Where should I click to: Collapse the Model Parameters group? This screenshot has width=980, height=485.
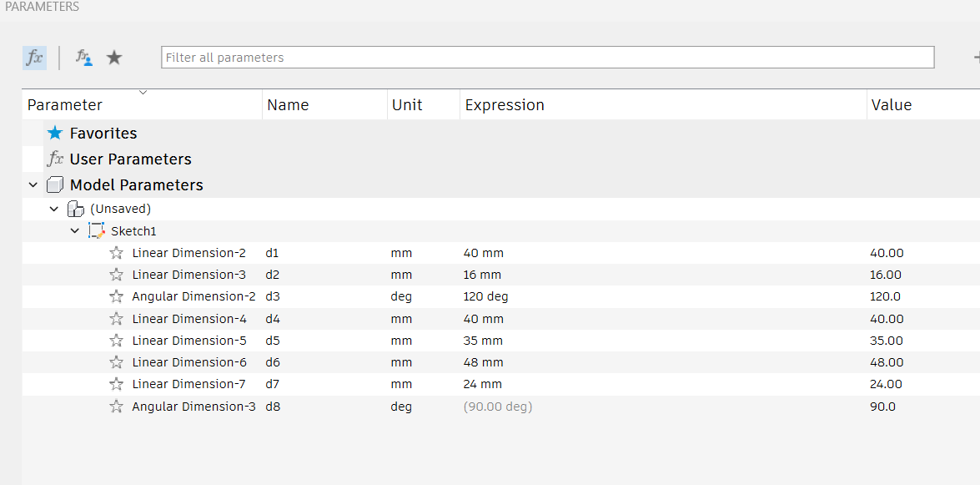33,185
